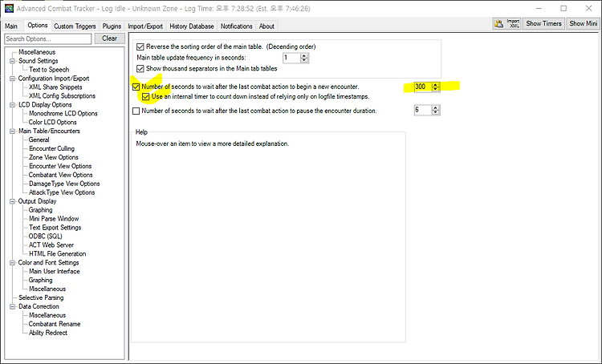602x364 pixels.
Task: Open the About tab
Action: pos(266,26)
